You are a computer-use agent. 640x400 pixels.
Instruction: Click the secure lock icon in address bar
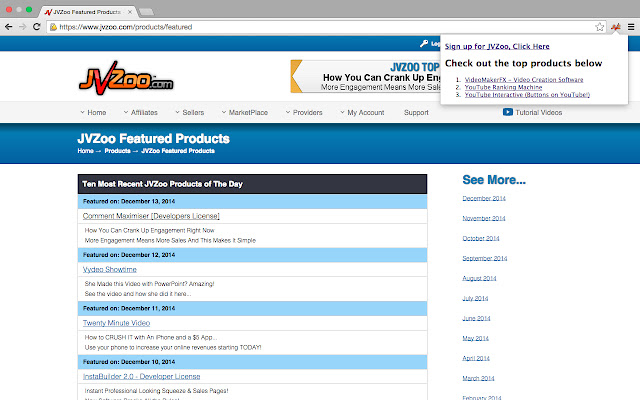53,27
